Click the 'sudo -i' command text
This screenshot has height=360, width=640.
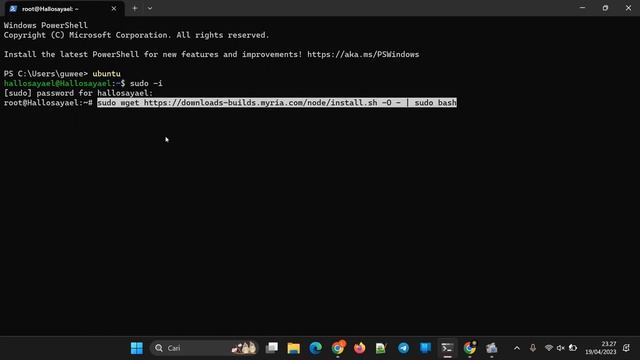tap(146, 83)
